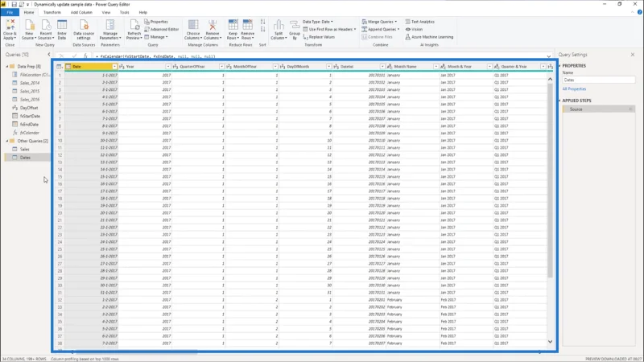
Task: Expand the formula bar chevron
Action: coord(549,56)
